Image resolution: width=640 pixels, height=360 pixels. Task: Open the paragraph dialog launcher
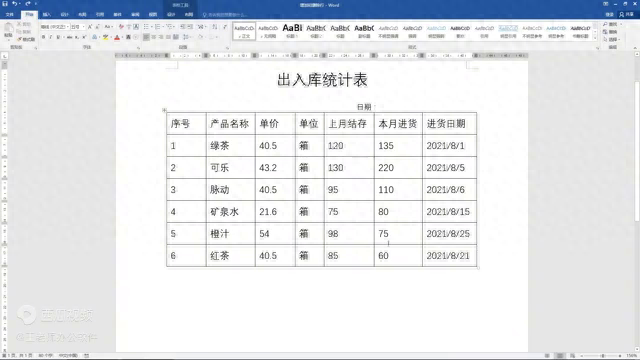coord(227,48)
